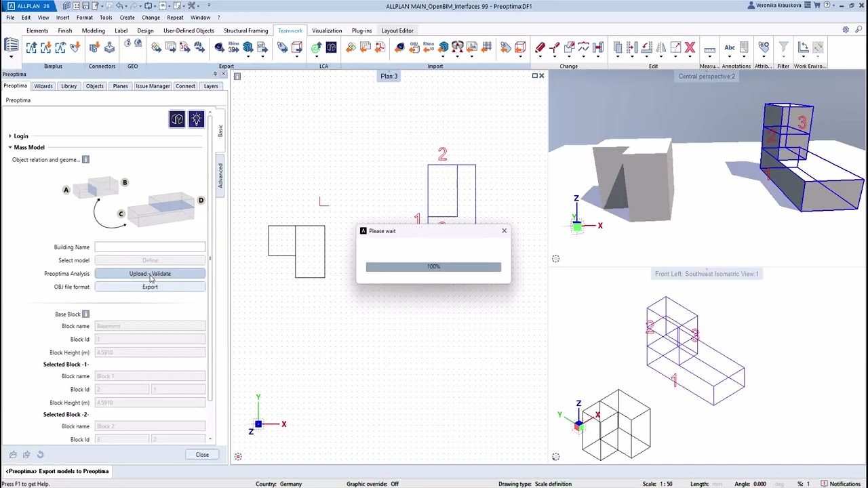Click the Attributes tag icon
This screenshot has width=868, height=488.
pos(764,47)
